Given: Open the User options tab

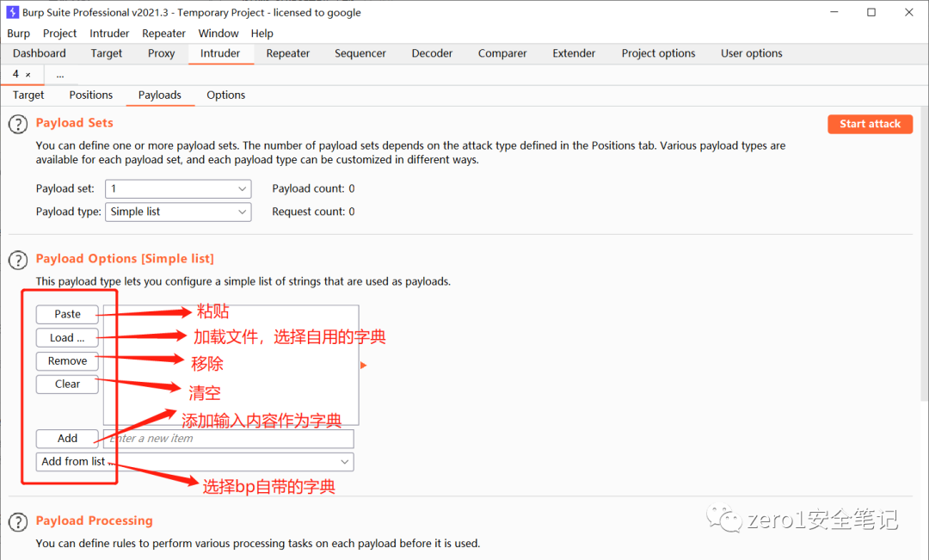Looking at the screenshot, I should coord(751,53).
